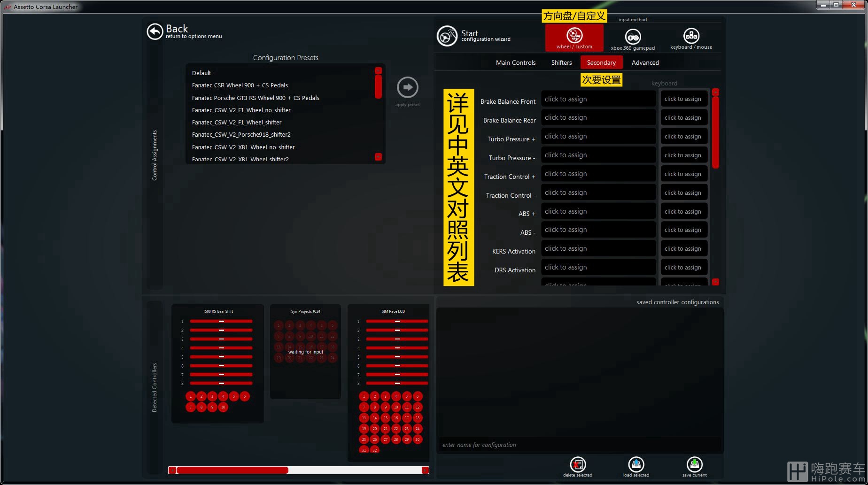868x485 pixels.
Task: Assign keyboard key for ABS +
Action: [x=684, y=211]
